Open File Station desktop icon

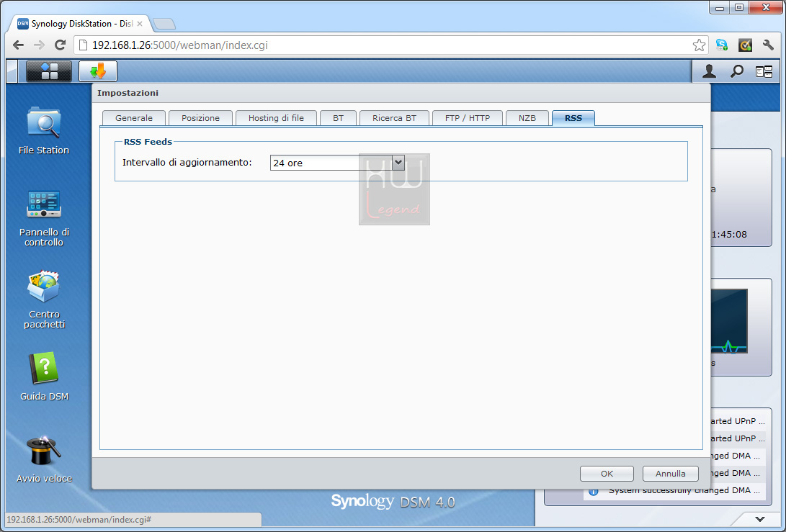click(44, 130)
